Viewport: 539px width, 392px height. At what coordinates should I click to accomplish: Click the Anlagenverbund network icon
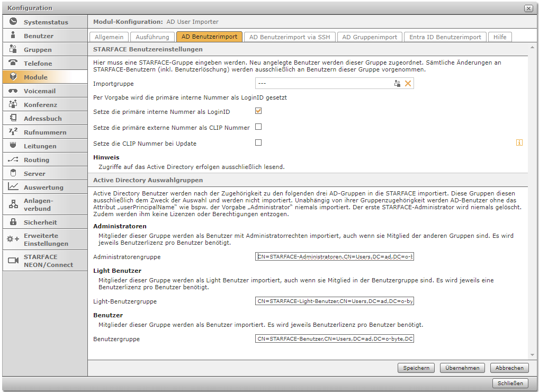coord(13,204)
